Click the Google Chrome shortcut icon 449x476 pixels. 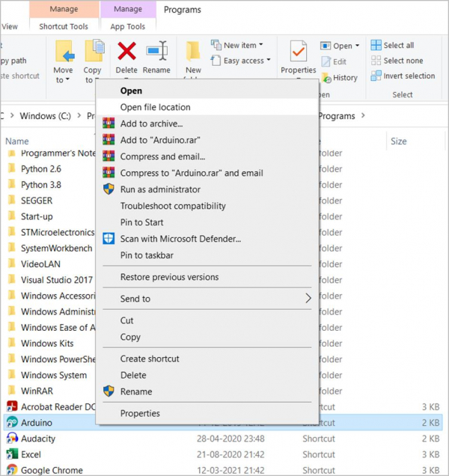(12, 469)
